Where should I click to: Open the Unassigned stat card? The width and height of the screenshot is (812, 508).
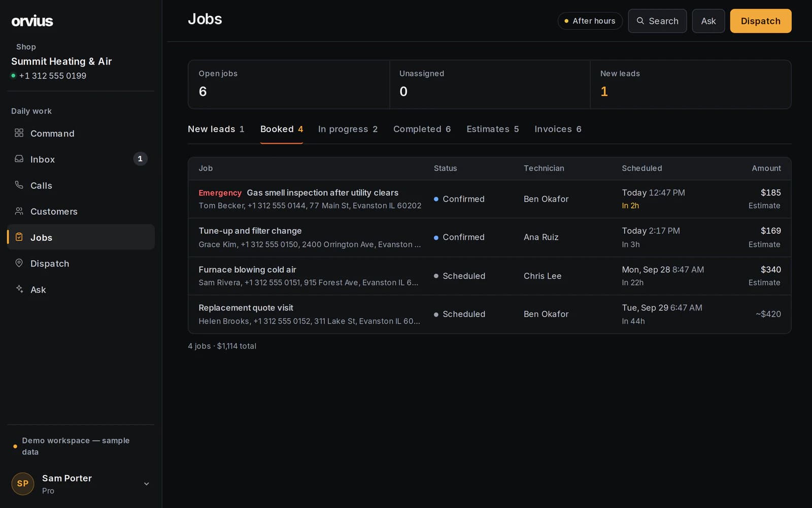tap(490, 84)
